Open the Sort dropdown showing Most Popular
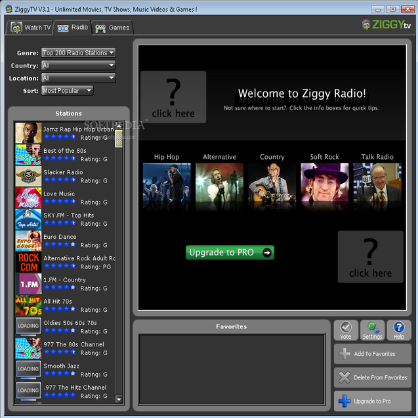 [67, 90]
